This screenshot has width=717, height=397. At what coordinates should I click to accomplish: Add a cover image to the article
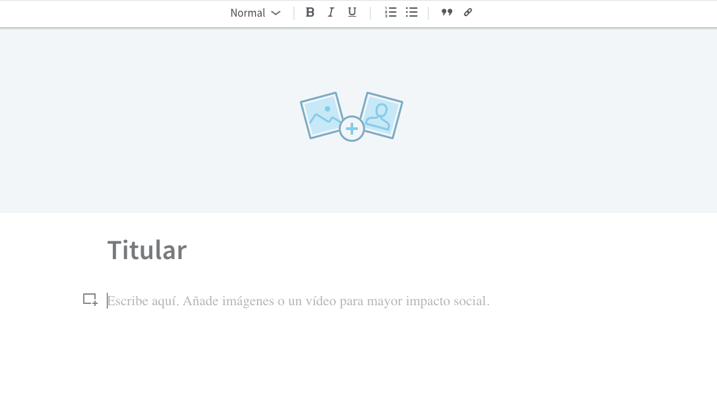coord(352,117)
